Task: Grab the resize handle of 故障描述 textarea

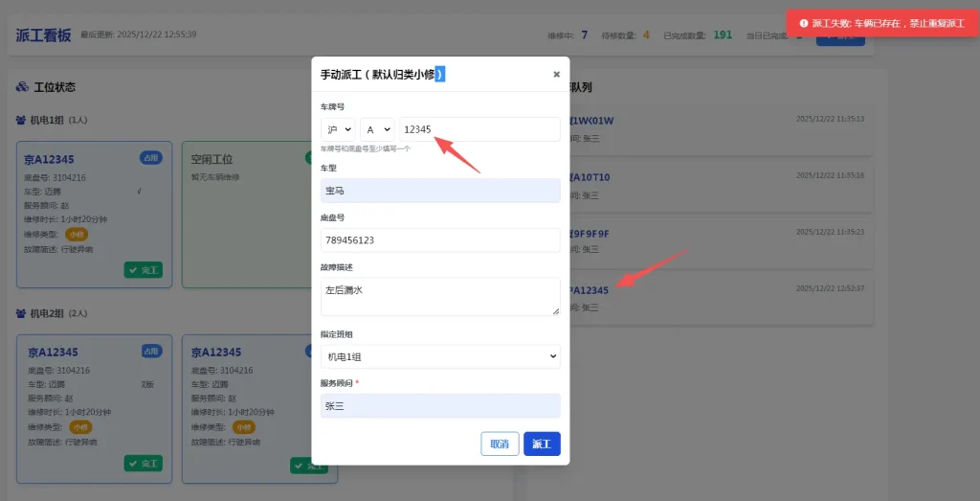Action: 556,311
